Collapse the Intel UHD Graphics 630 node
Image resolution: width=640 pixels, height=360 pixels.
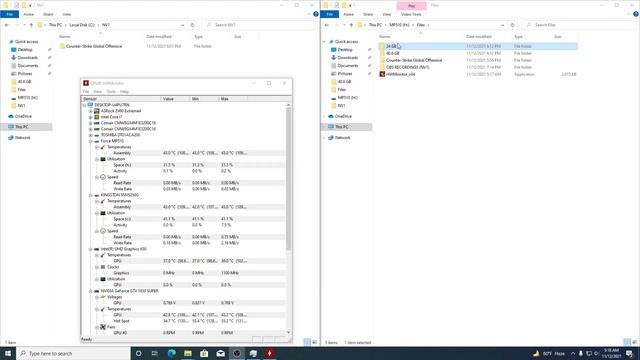click(91, 249)
